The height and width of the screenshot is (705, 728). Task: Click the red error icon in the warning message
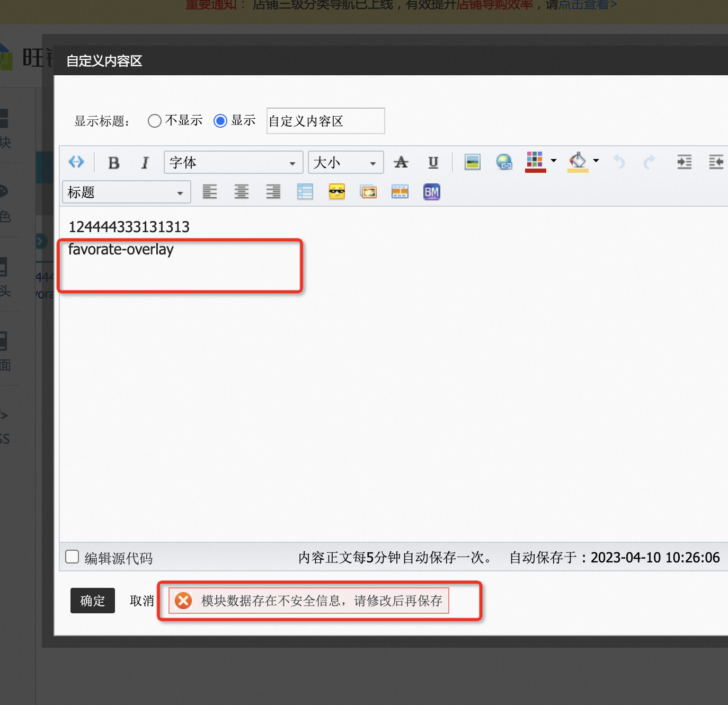coord(183,601)
